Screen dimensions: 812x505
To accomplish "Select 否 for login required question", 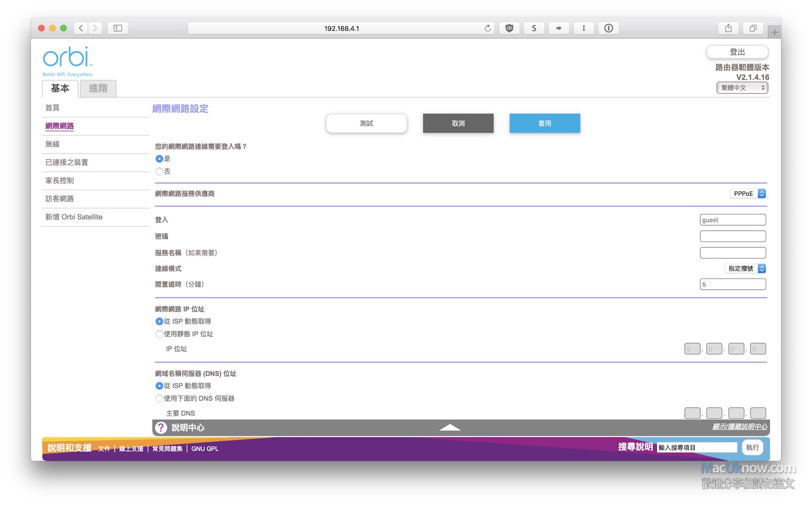I will [159, 171].
